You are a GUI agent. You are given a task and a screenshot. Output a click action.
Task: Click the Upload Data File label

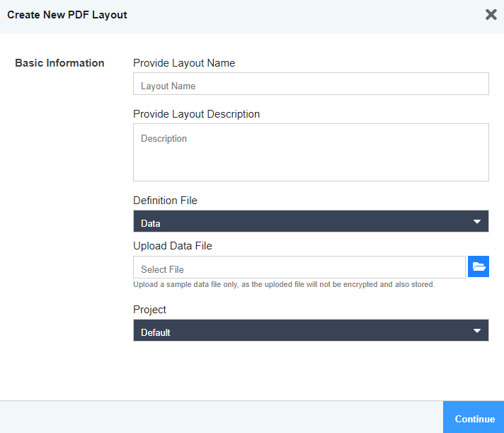pos(173,246)
